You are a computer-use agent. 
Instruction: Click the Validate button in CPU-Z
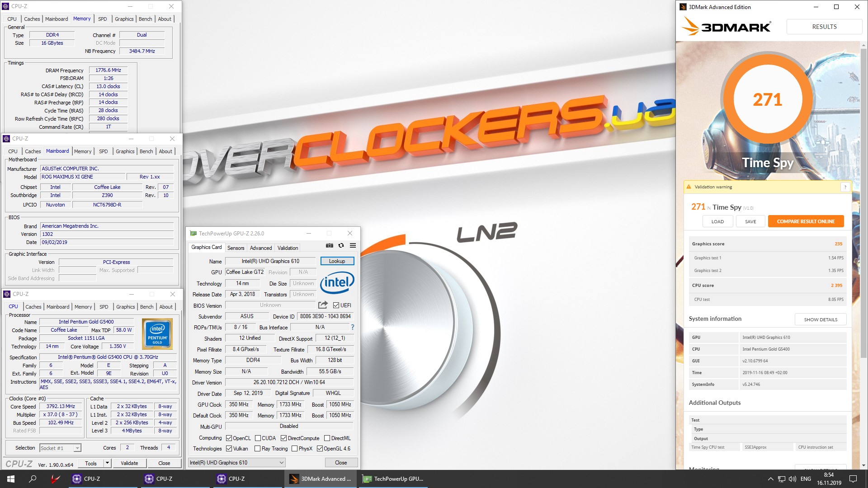point(129,463)
